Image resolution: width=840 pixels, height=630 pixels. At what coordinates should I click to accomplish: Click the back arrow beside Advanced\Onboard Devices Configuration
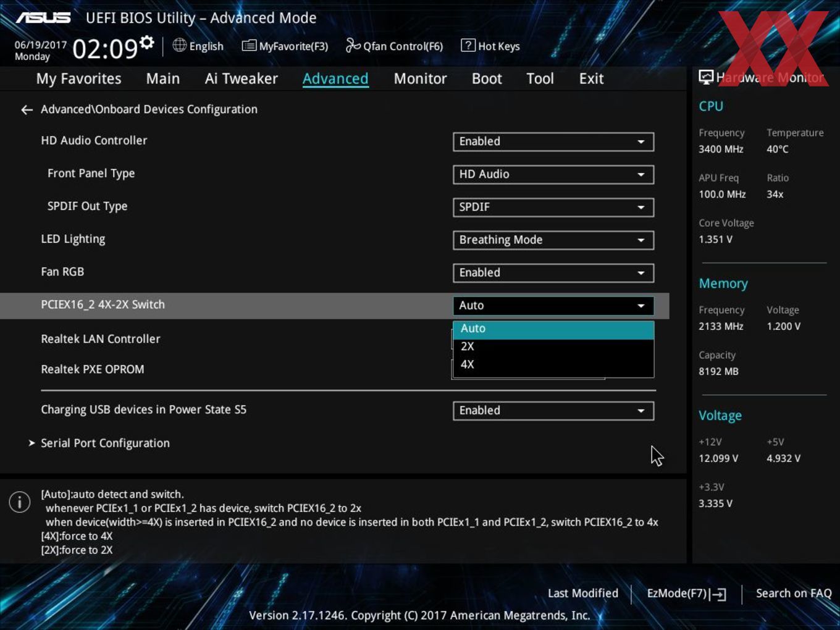[27, 110]
